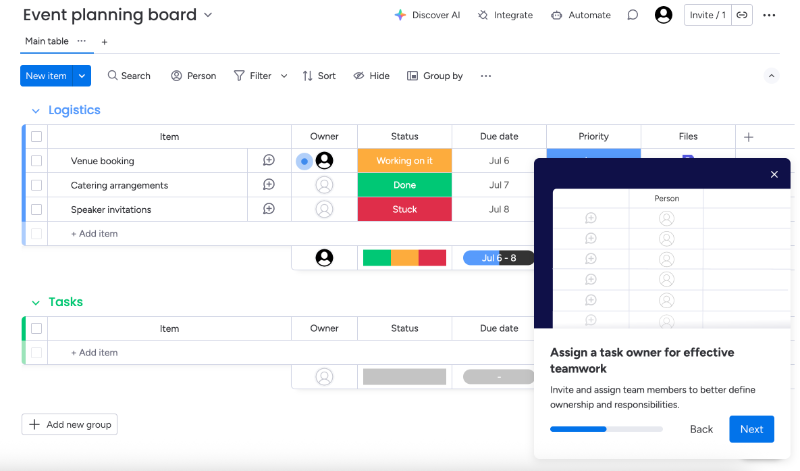The image size is (800, 471).
Task: Open updates for Venue booking
Action: [x=269, y=160]
